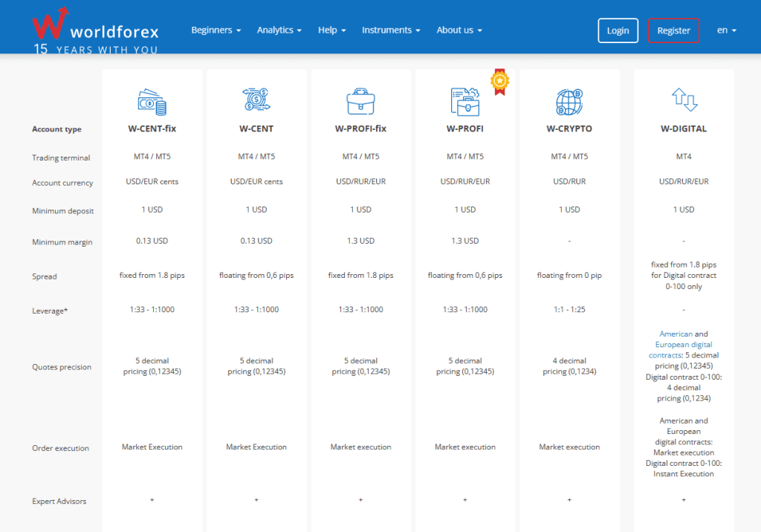
Task: Select the W-CENT-fix account title
Action: 152,129
